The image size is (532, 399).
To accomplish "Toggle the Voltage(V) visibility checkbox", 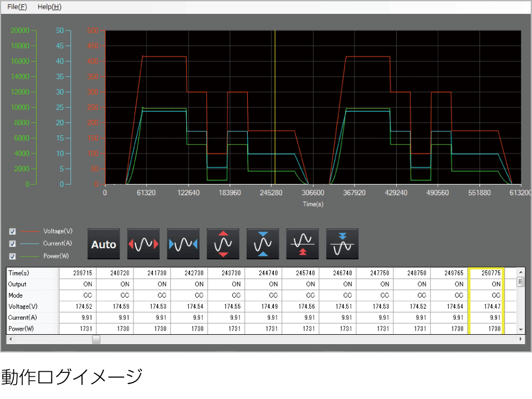I will pyautogui.click(x=12, y=231).
